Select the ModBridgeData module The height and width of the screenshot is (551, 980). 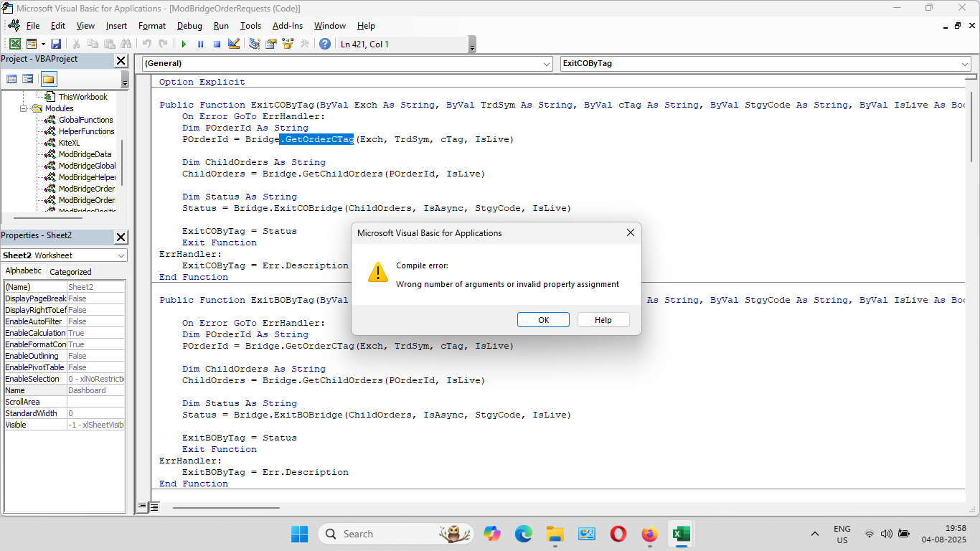(85, 154)
